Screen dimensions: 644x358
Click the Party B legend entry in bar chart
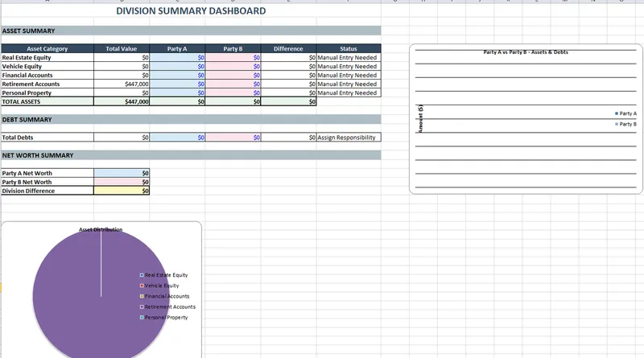(x=625, y=124)
